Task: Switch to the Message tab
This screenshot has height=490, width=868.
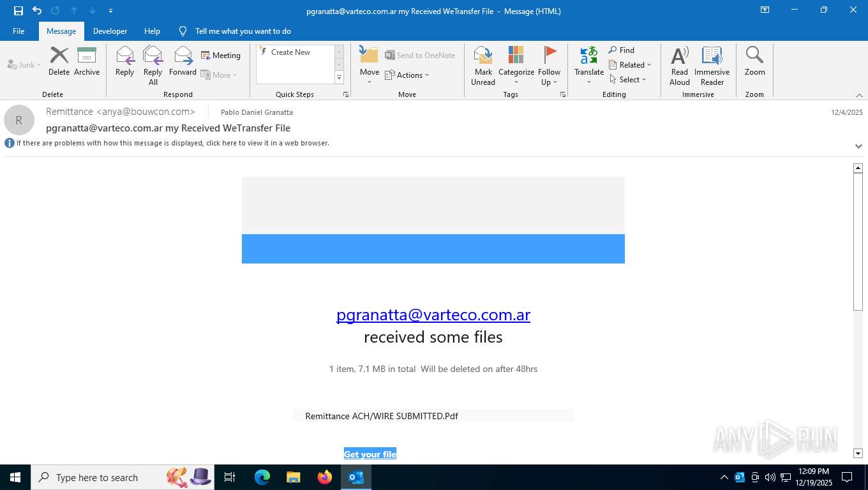Action: (x=61, y=31)
